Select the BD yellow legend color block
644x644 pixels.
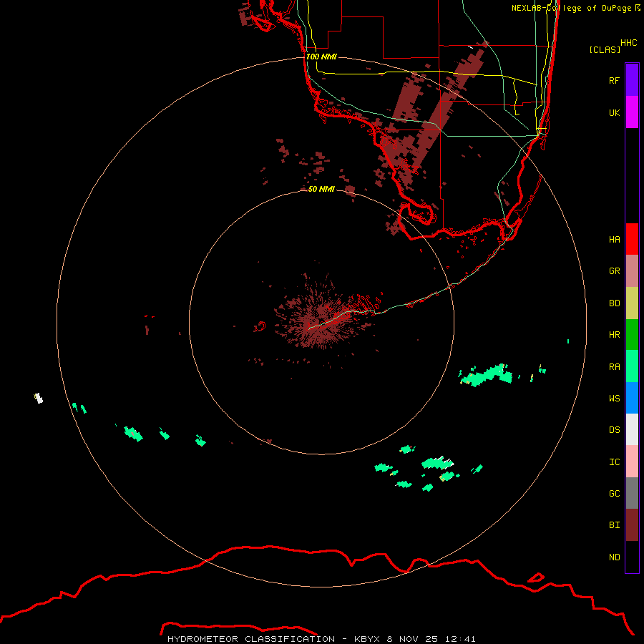click(x=632, y=303)
